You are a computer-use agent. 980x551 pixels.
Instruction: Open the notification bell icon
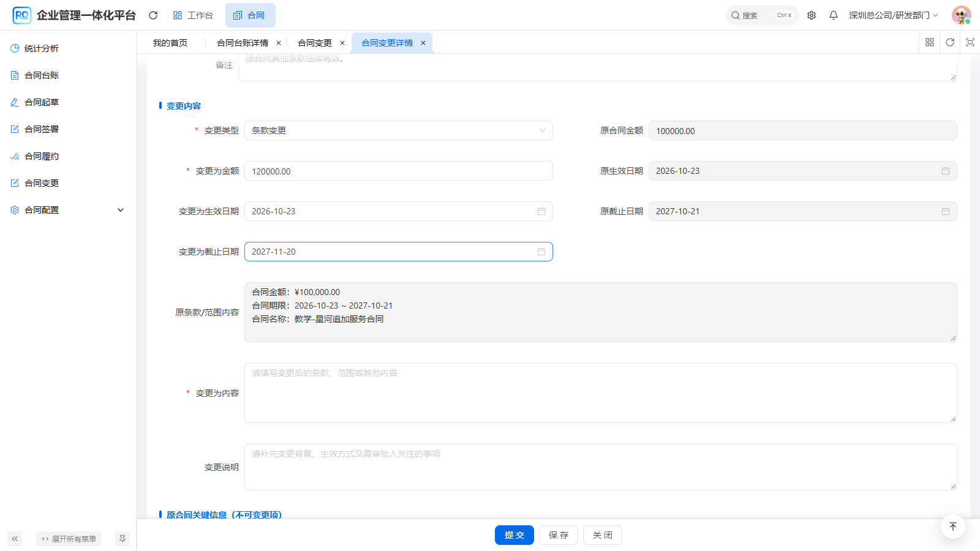point(834,15)
